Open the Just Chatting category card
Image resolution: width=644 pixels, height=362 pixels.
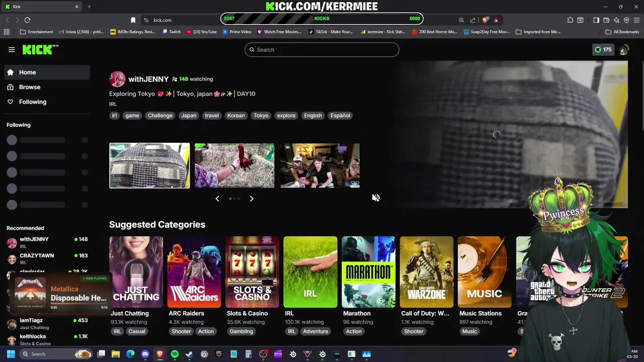(136, 272)
